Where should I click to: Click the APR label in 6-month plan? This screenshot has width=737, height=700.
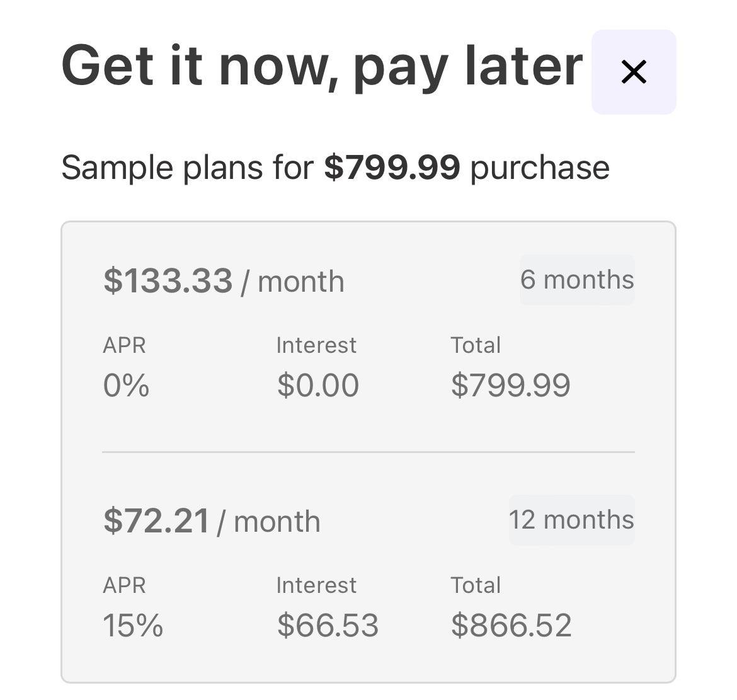(x=124, y=345)
